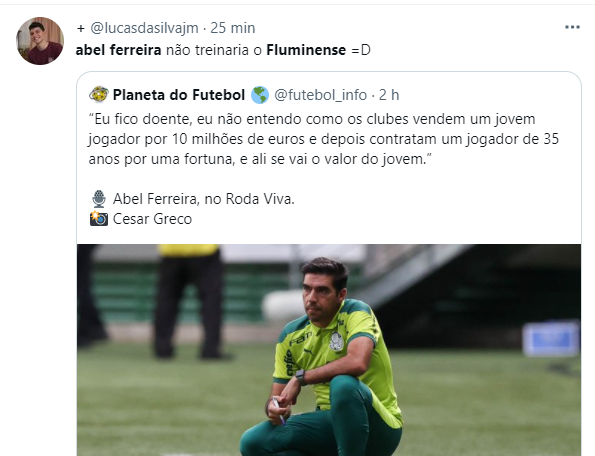
Task: Click the quoted tweet's 2 h timestamp
Action: pyautogui.click(x=389, y=95)
